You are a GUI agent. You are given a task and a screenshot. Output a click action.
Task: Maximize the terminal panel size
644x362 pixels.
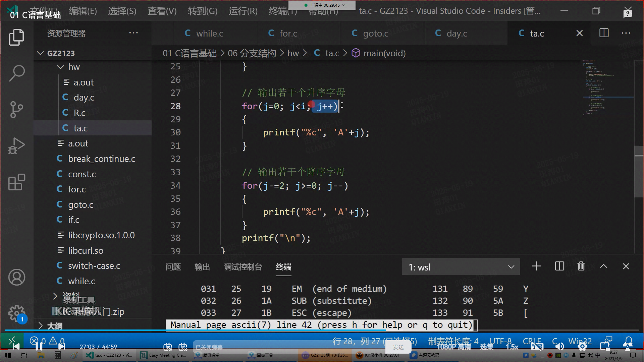(x=603, y=266)
